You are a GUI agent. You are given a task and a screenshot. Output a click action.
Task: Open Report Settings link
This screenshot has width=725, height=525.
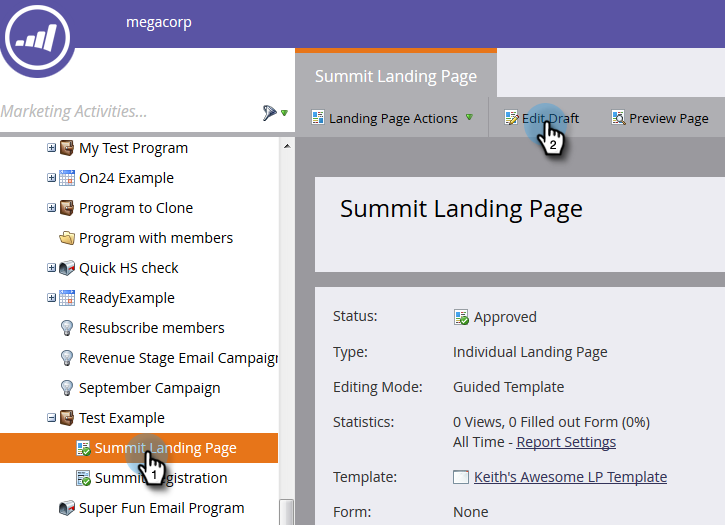566,442
